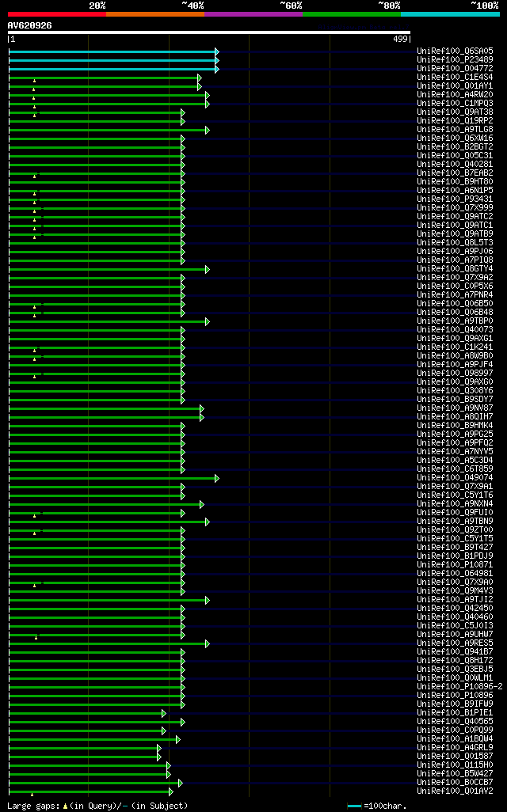507x812 pixels.
Task: Select the UniRef100_B2BGT2 label
Action: (456, 146)
